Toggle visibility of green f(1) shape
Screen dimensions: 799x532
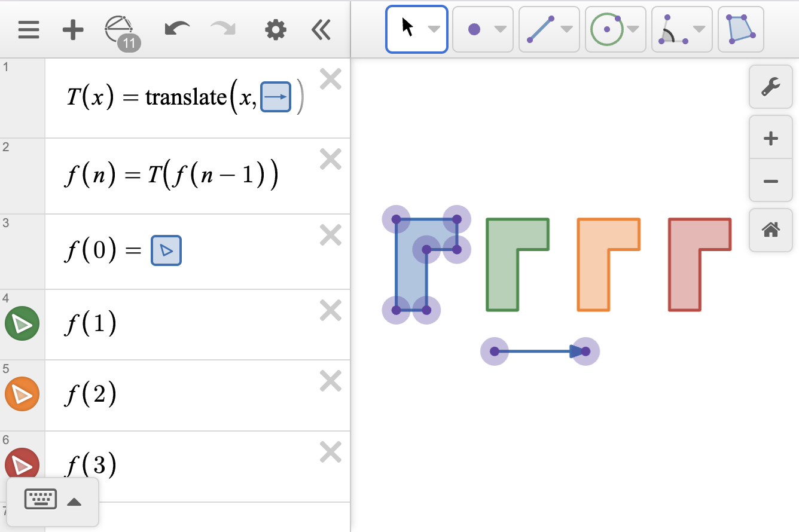click(22, 324)
